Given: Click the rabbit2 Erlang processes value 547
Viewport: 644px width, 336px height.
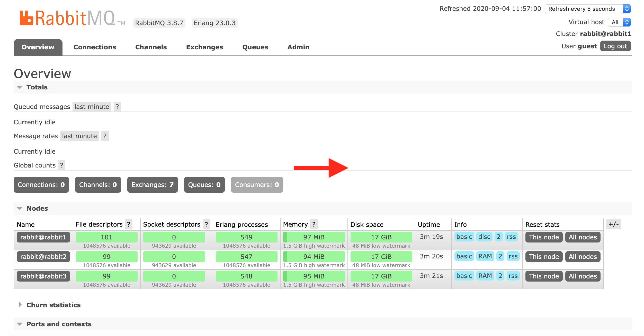Looking at the screenshot, I should [247, 257].
